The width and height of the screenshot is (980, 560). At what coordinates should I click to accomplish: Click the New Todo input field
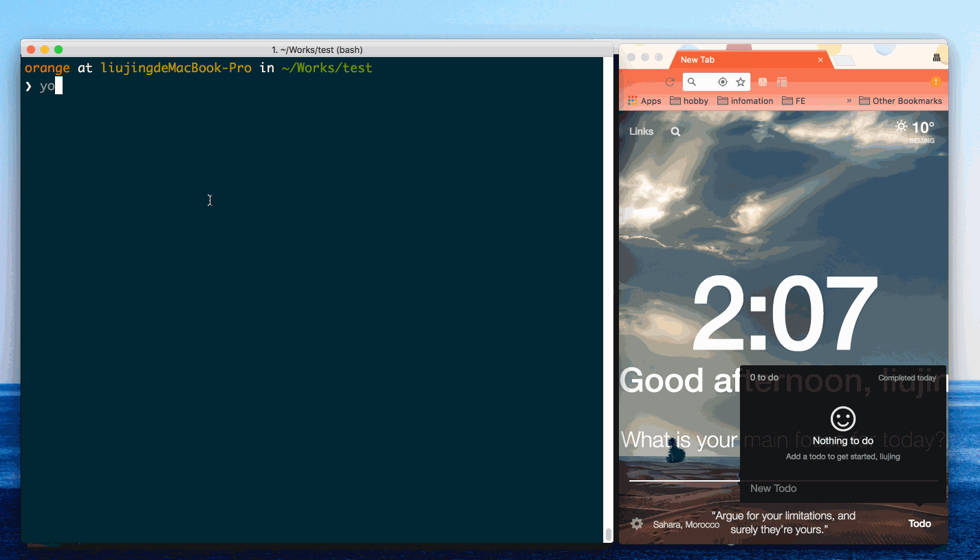point(843,488)
